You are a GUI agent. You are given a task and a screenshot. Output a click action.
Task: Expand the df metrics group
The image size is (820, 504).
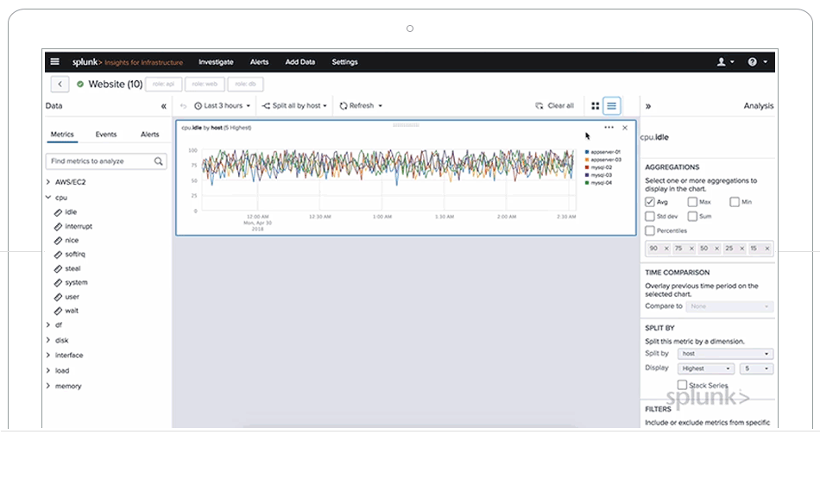(x=48, y=324)
